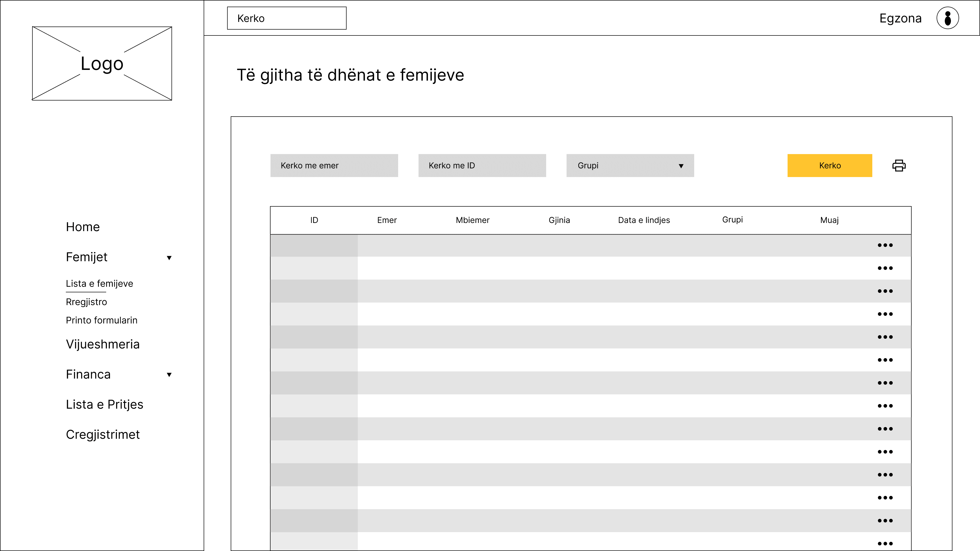Image resolution: width=980 pixels, height=551 pixels.
Task: Open the three-dot menu of the eighth table row
Action: coord(885,406)
